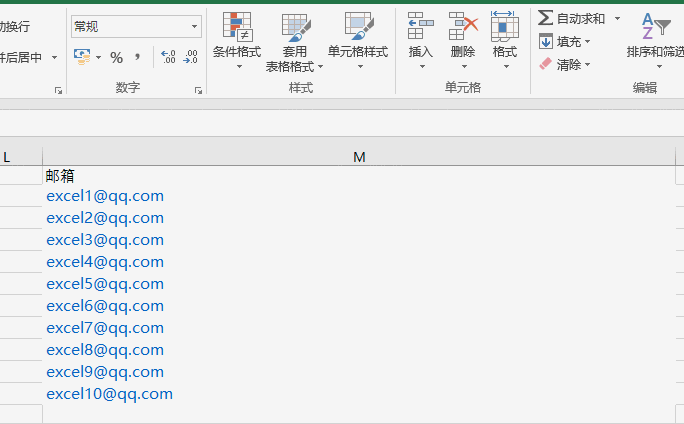
Task: Click the Sort and Filter (排序和筛选) icon
Action: [656, 27]
